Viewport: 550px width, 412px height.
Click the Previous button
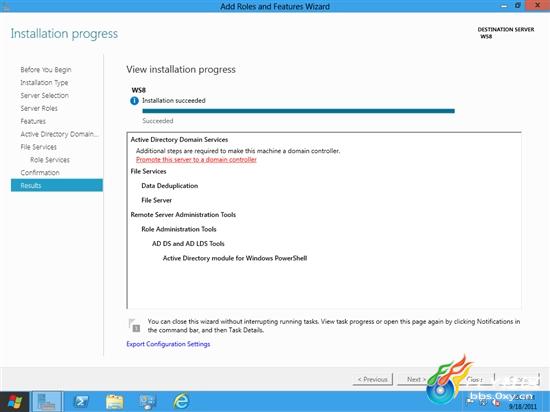pos(373,379)
